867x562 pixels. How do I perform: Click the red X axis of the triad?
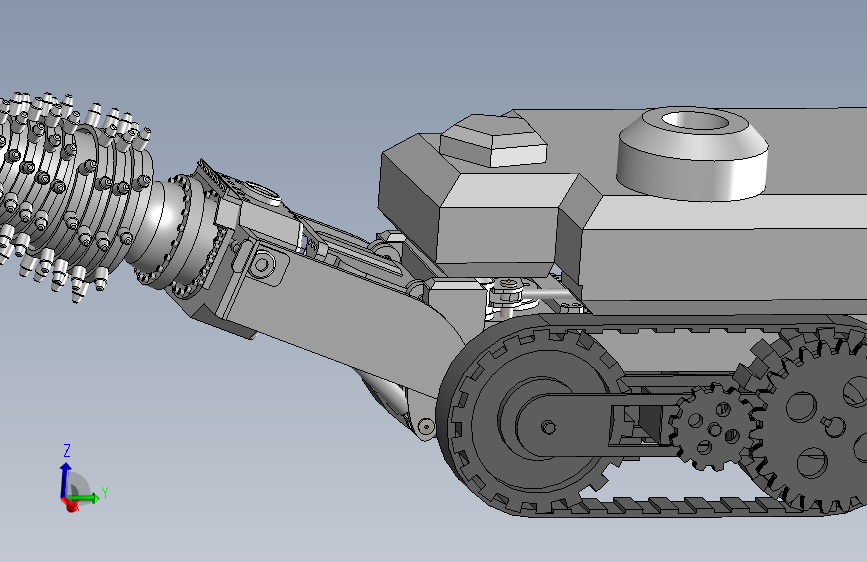(x=70, y=504)
